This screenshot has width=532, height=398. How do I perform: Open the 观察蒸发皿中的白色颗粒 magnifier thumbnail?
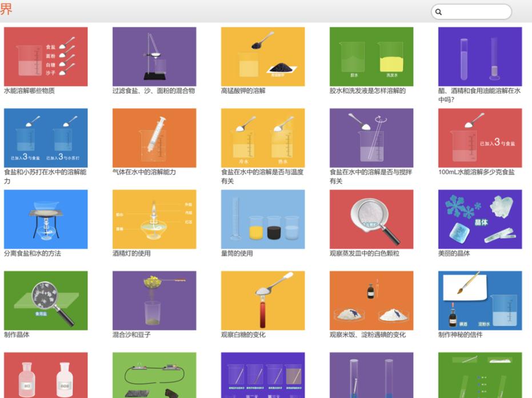[x=371, y=219]
